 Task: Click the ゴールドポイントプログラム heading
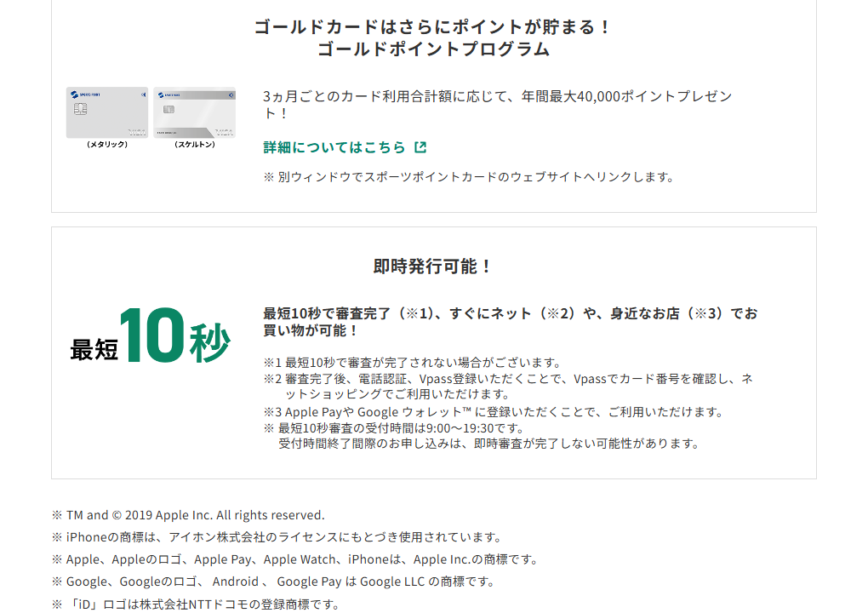(433, 49)
